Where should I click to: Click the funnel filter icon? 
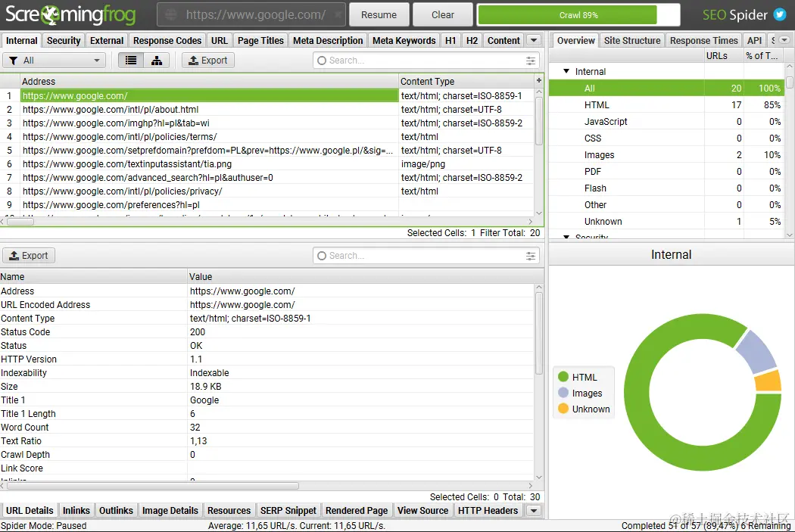(x=14, y=61)
